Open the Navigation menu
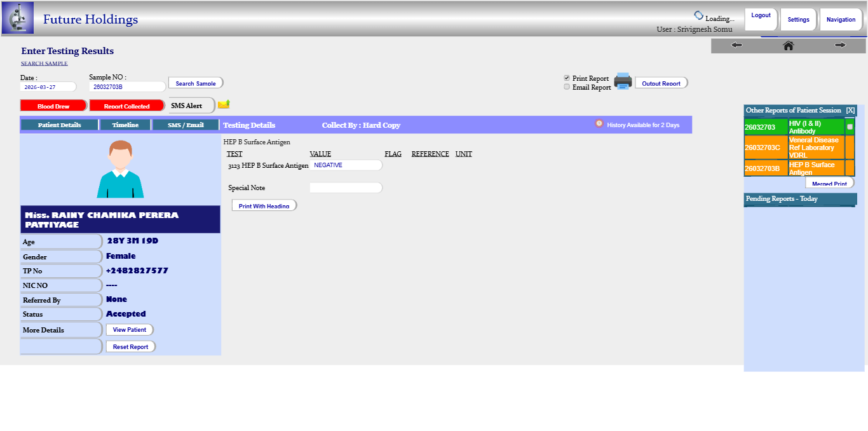 point(841,20)
